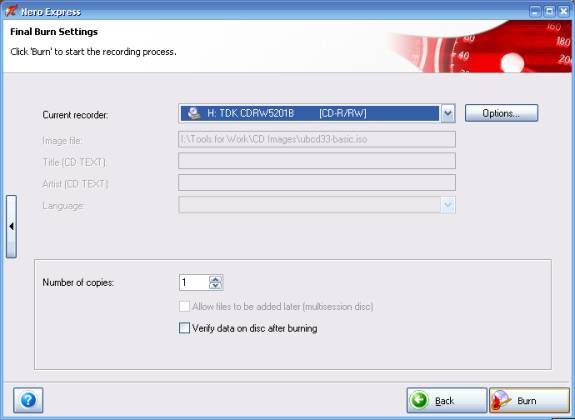
Task: Enable Verify data on disc after burning
Action: pos(184,328)
